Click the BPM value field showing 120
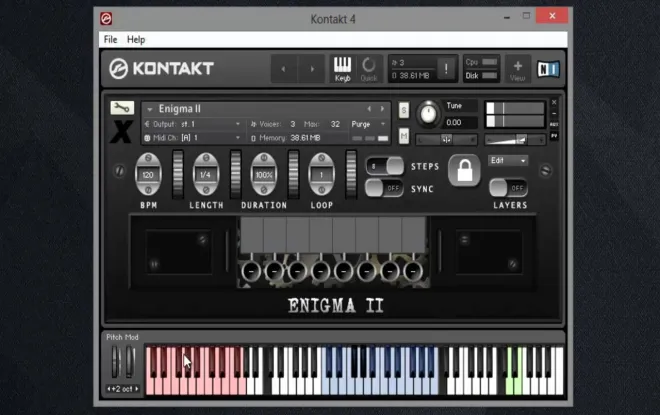This screenshot has width=660, height=415. [148, 175]
